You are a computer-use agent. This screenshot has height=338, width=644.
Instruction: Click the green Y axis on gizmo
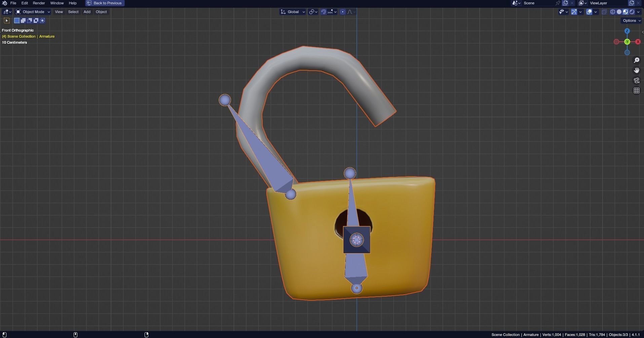(x=627, y=42)
